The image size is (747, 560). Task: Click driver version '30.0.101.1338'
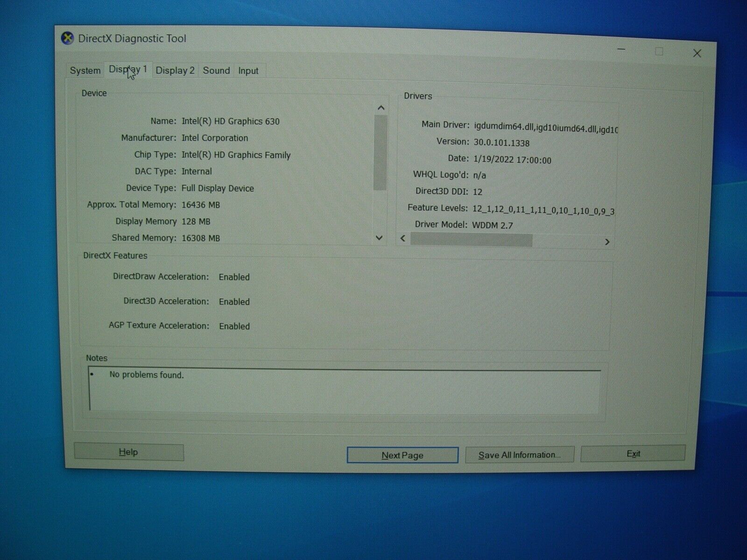(x=501, y=143)
